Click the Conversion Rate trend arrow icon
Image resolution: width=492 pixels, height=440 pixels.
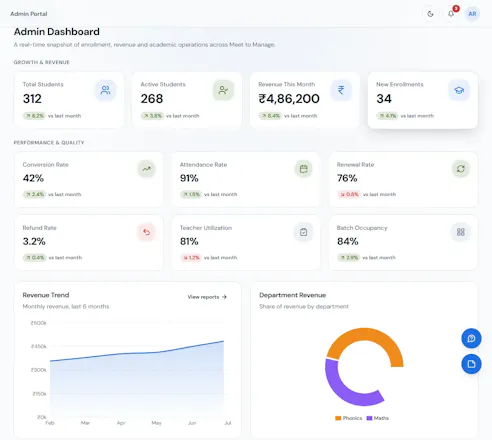click(146, 169)
